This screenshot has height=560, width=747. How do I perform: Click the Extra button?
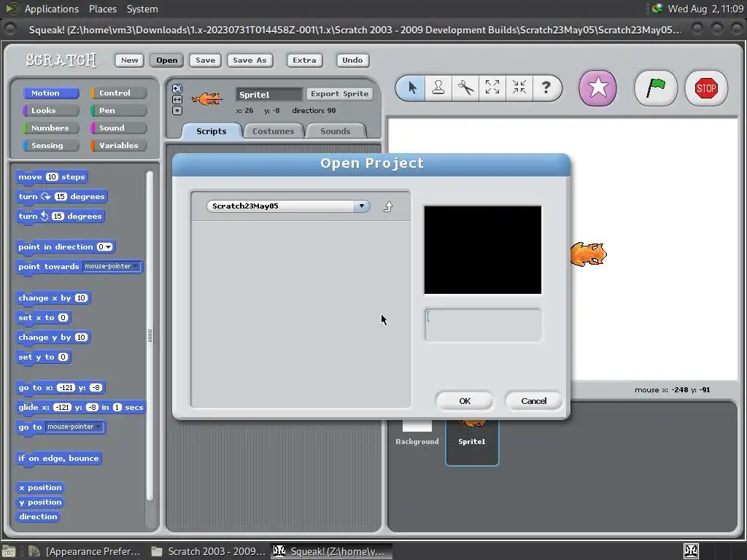[304, 60]
